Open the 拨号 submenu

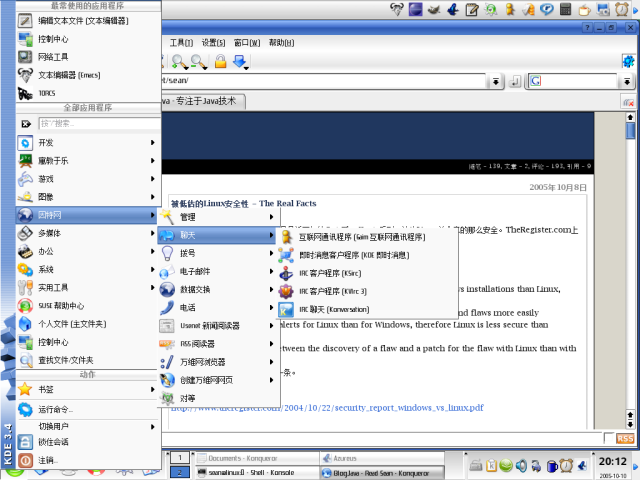[x=217, y=253]
